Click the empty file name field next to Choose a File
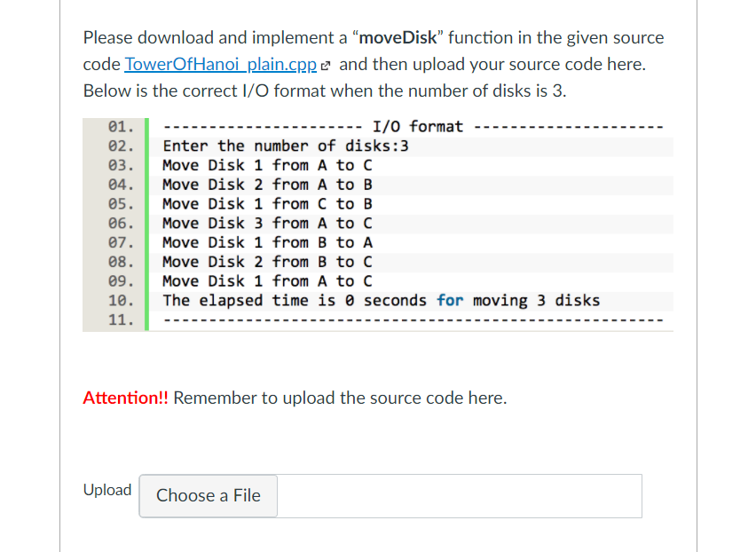The height and width of the screenshot is (552, 756). (460, 496)
